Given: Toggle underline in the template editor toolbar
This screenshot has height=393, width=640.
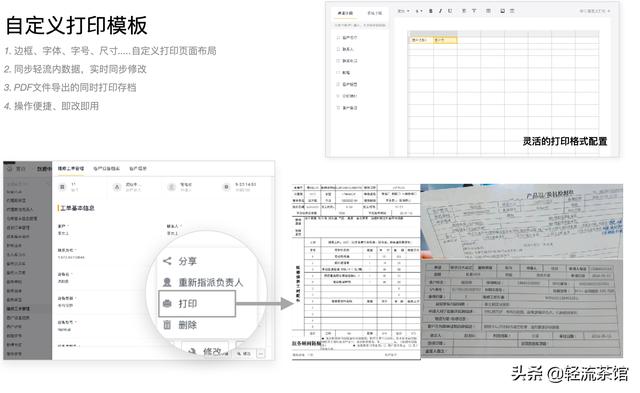Looking at the screenshot, I should [450, 11].
